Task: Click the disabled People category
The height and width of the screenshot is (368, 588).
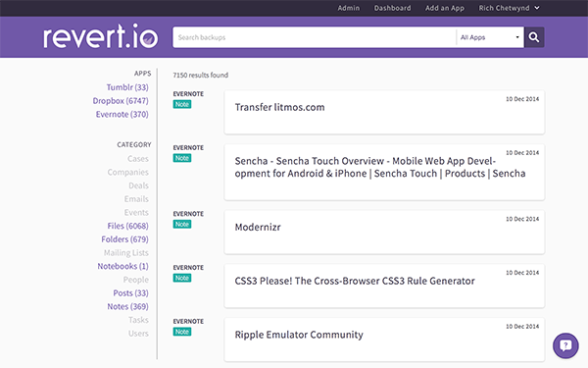Action: coord(136,280)
